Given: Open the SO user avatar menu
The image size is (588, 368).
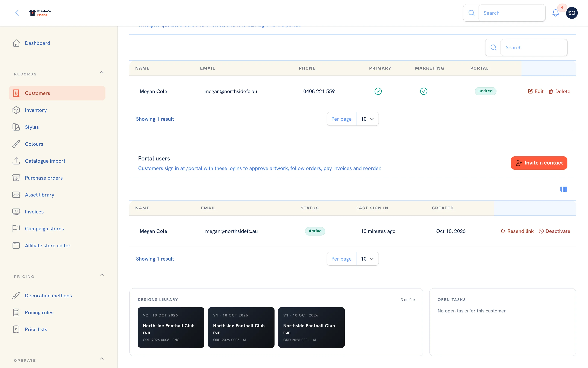Looking at the screenshot, I should (x=571, y=13).
